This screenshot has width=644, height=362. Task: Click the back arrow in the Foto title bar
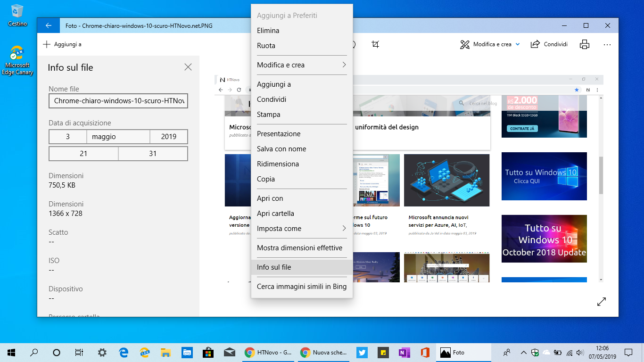coord(48,25)
